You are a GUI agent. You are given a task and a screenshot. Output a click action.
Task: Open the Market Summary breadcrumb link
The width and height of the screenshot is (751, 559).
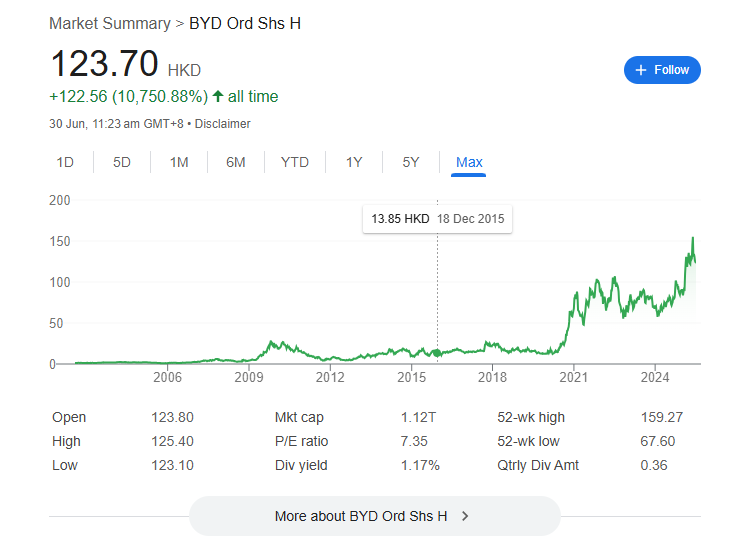tap(110, 23)
